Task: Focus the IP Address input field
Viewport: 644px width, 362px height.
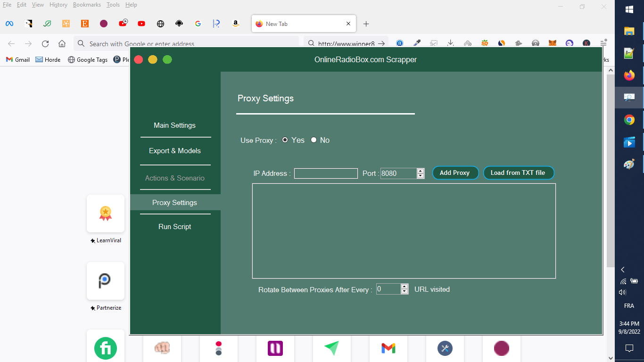Action: pyautogui.click(x=326, y=173)
